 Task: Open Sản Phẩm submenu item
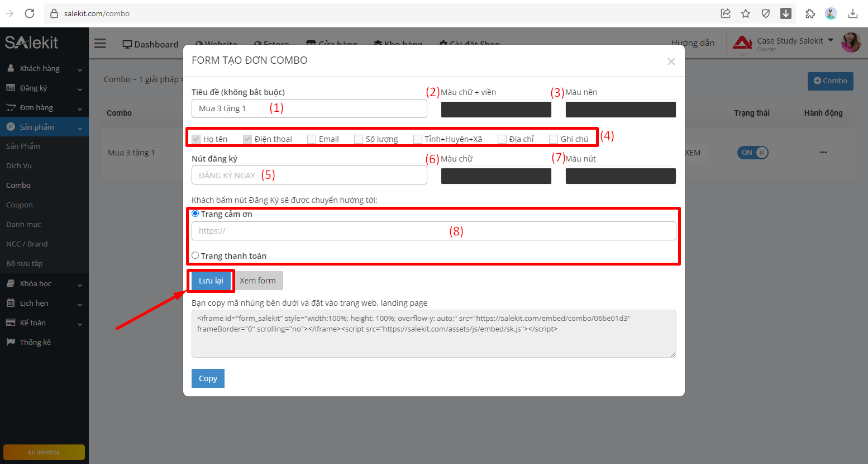[23, 146]
